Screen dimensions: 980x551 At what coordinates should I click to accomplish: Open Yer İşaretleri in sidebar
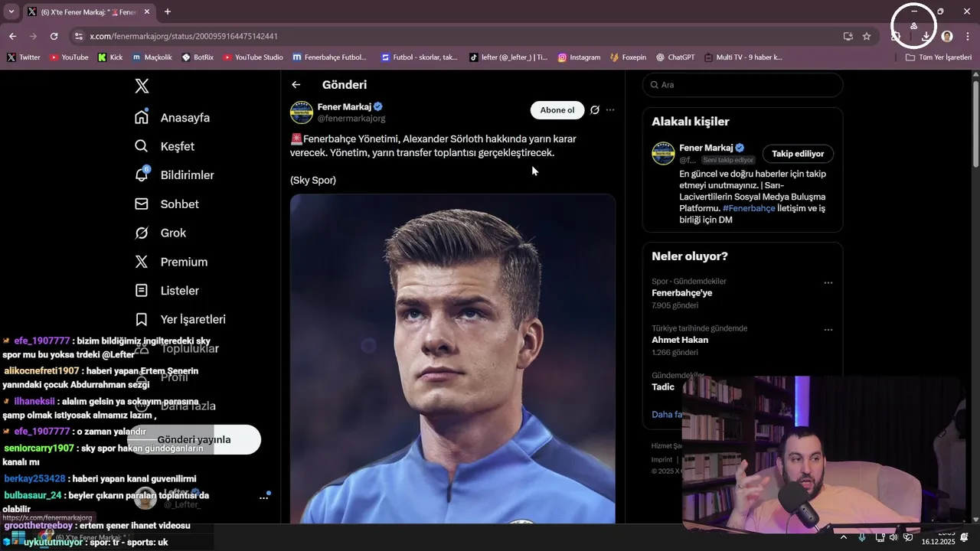[180, 319]
